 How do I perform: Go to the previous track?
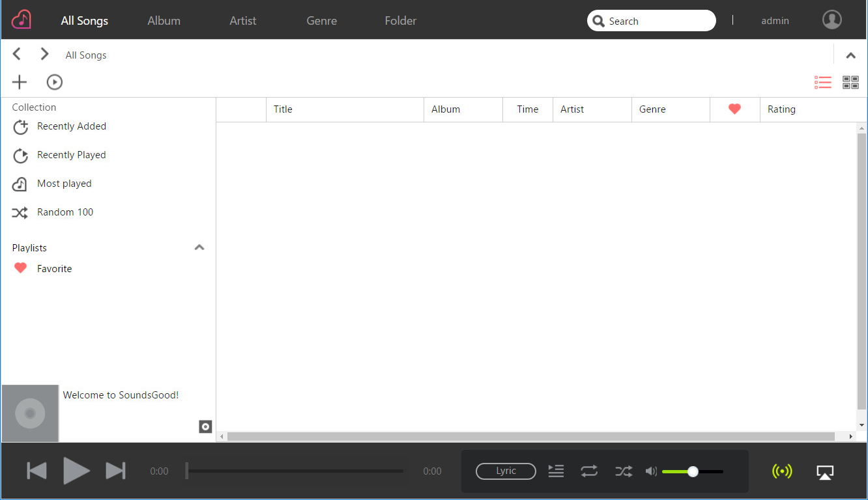pyautogui.click(x=36, y=471)
